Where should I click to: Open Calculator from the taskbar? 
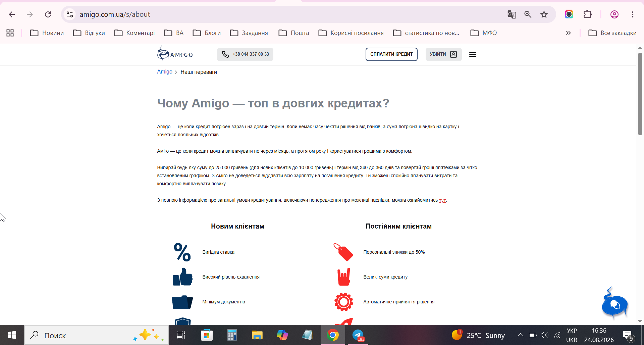(x=232, y=335)
